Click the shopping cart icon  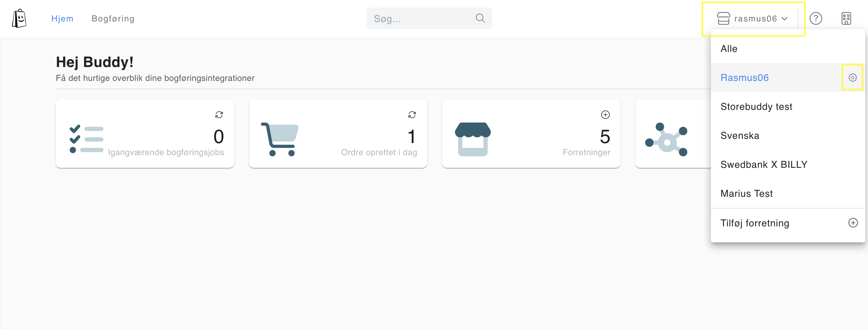(x=280, y=139)
